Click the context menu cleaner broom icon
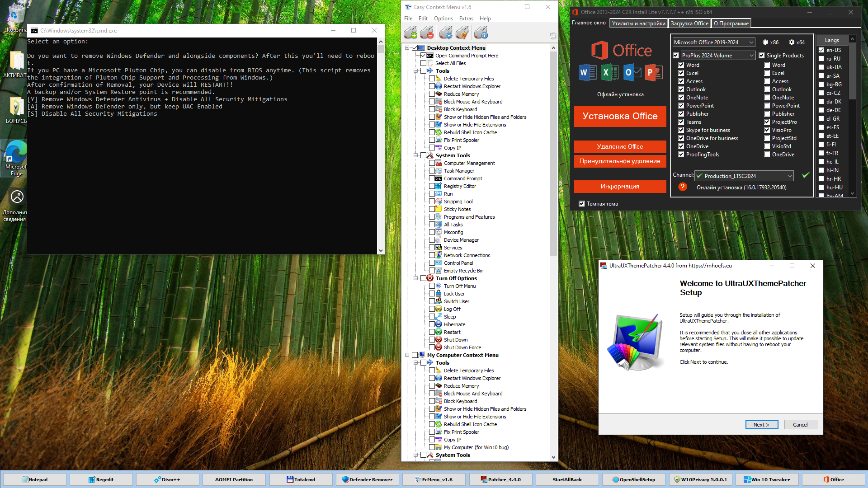Viewport: 868px width, 488px height. click(x=462, y=33)
